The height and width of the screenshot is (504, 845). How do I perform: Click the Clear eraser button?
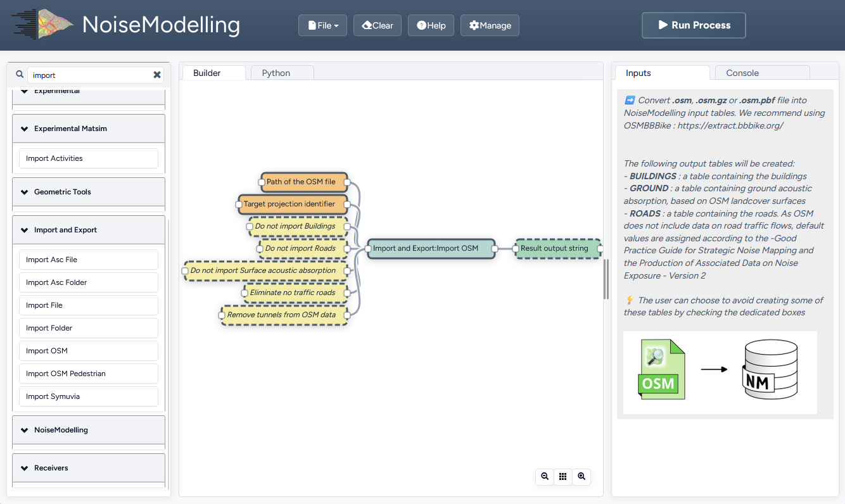tap(378, 25)
